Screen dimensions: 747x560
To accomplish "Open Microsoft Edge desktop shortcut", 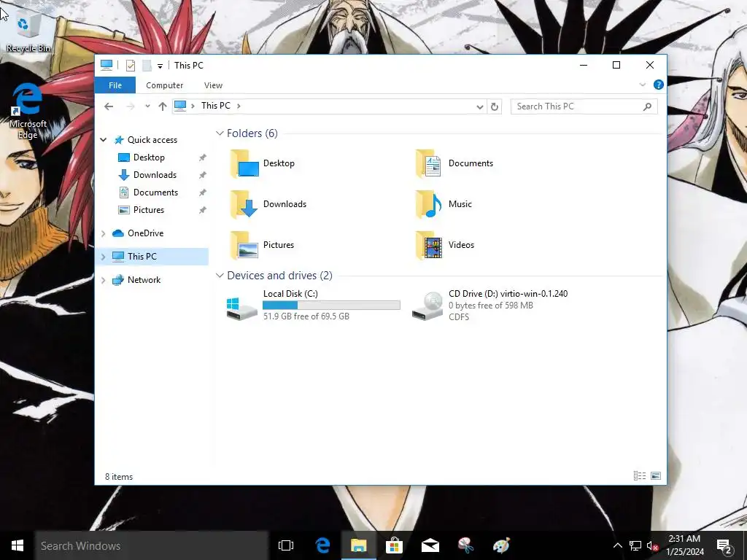I will coord(28,111).
